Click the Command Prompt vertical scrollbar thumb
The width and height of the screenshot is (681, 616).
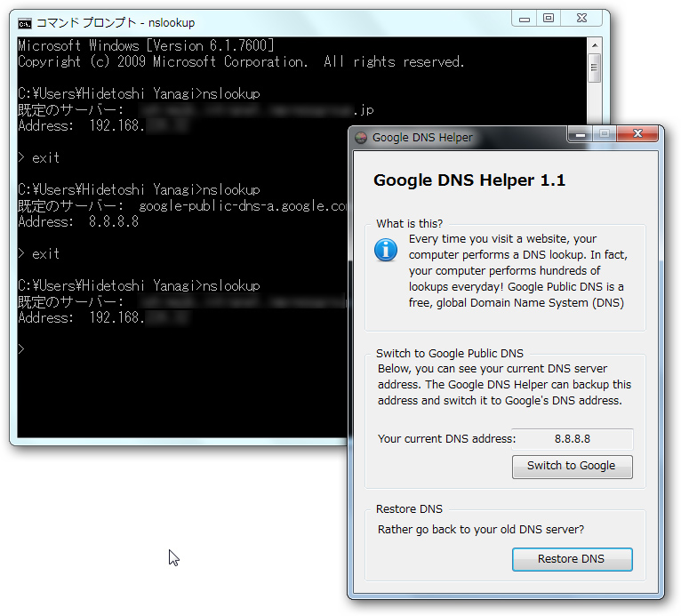coord(595,68)
